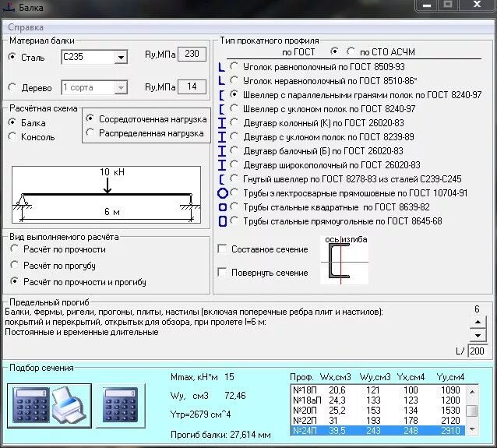Click profile list scrollbar thumb
Viewport: 497px width, 448px height.
471,411
